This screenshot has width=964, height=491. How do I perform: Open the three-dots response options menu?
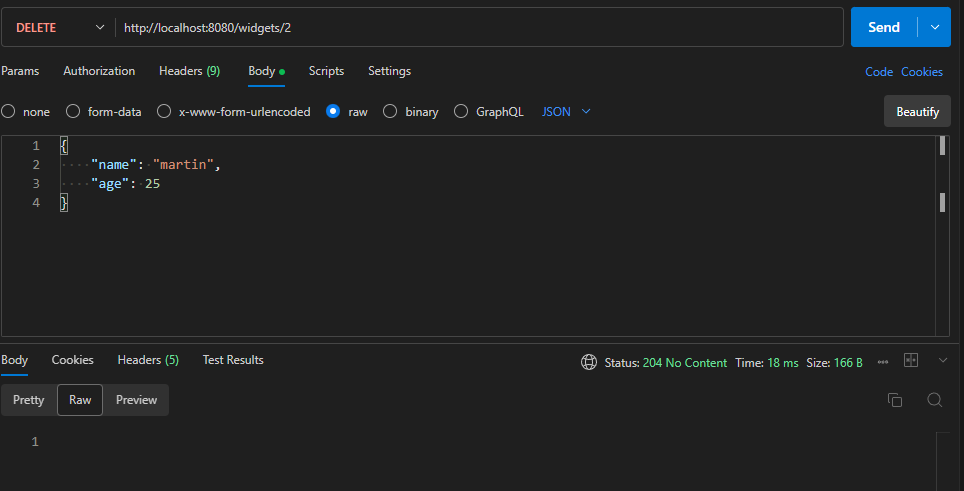click(883, 363)
